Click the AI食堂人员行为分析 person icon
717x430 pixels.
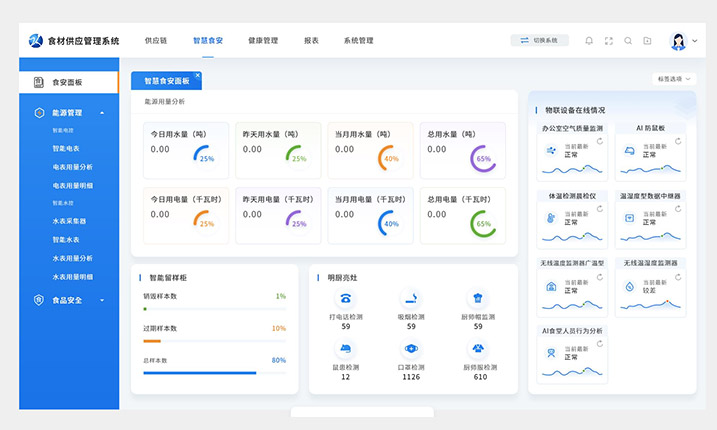pos(551,353)
